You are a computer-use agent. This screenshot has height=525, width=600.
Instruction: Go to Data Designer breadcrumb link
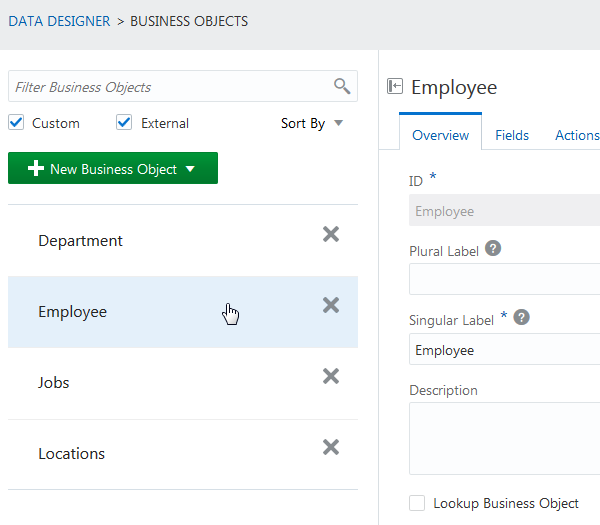point(59,21)
